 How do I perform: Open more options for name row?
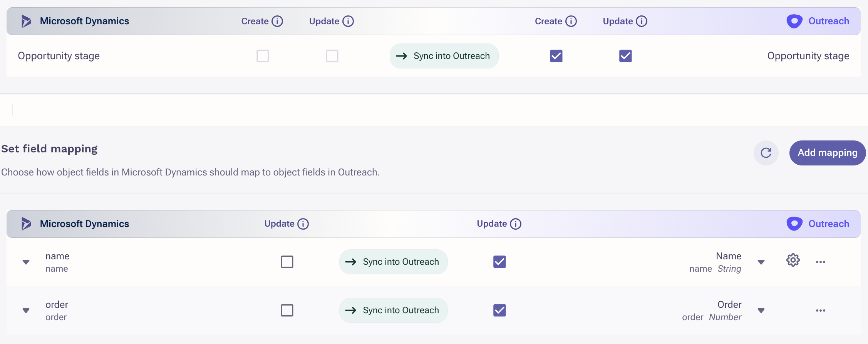pyautogui.click(x=821, y=262)
